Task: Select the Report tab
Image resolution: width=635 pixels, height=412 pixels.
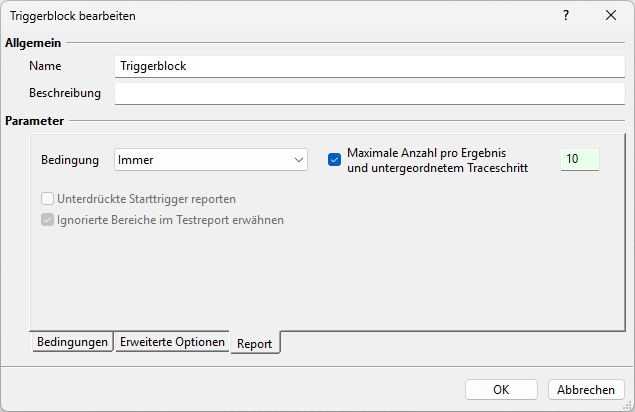Action: (255, 343)
